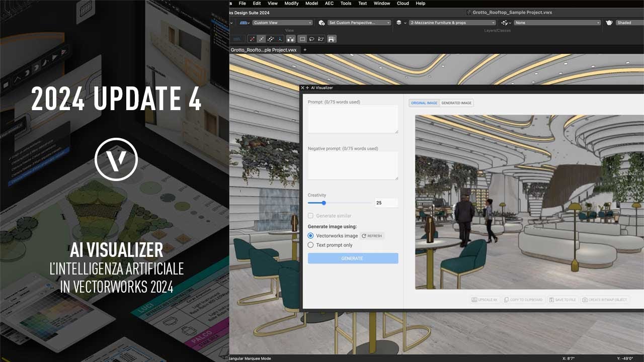Click the Upscale 4K button
This screenshot has height=362, width=644.
(x=485, y=300)
